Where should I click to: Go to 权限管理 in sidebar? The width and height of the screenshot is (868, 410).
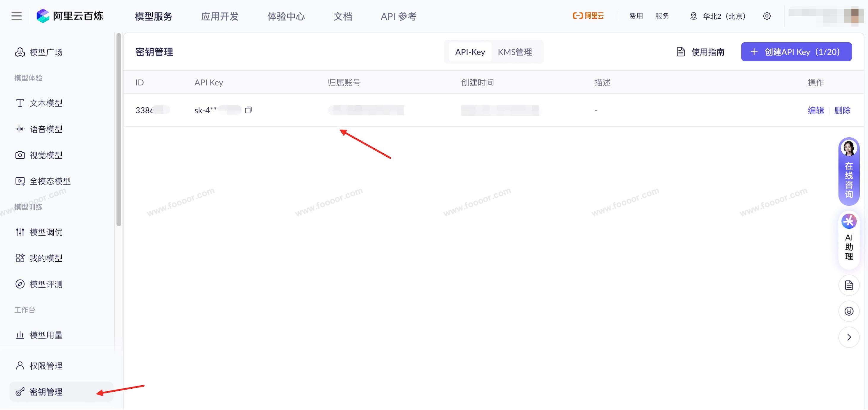click(x=46, y=366)
